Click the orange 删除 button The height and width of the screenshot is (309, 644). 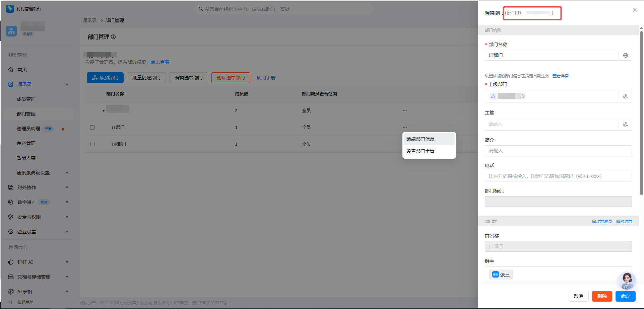pyautogui.click(x=602, y=296)
